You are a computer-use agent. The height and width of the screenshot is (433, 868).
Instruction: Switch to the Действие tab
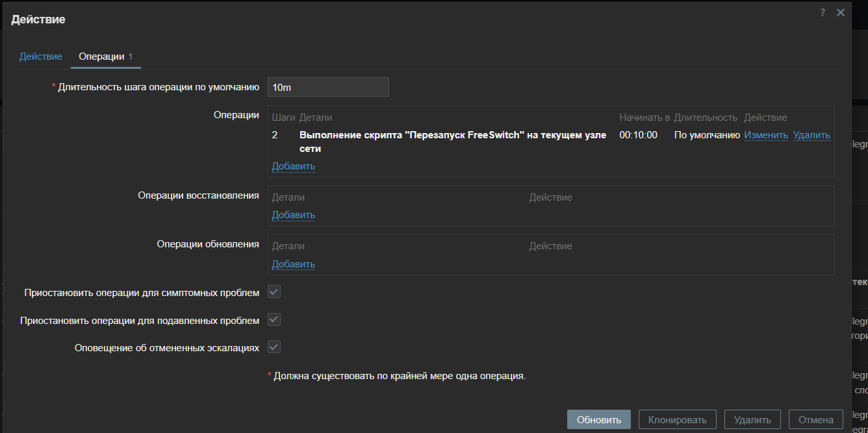[41, 56]
